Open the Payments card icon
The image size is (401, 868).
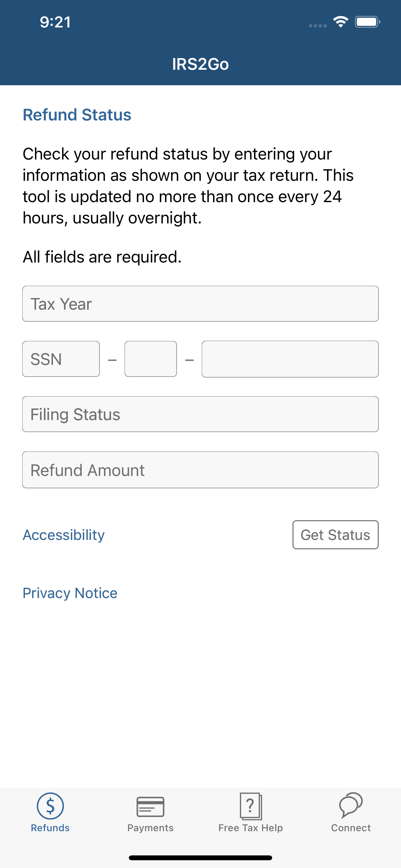tap(150, 807)
